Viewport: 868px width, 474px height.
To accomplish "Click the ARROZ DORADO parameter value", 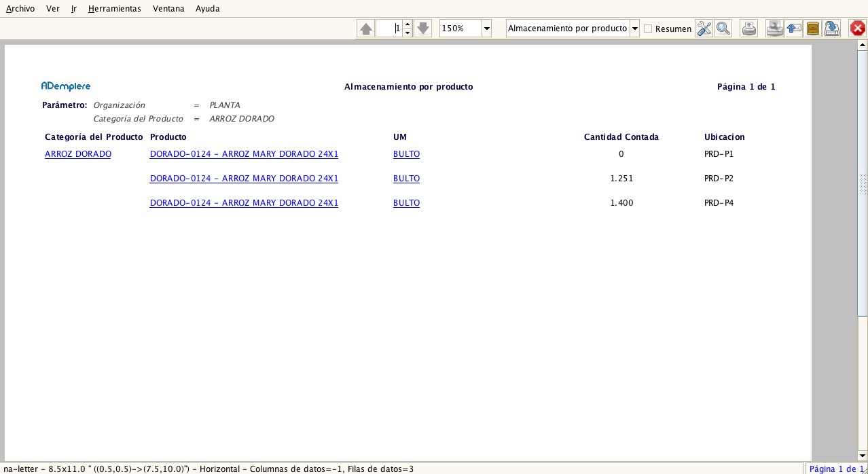I will click(242, 119).
